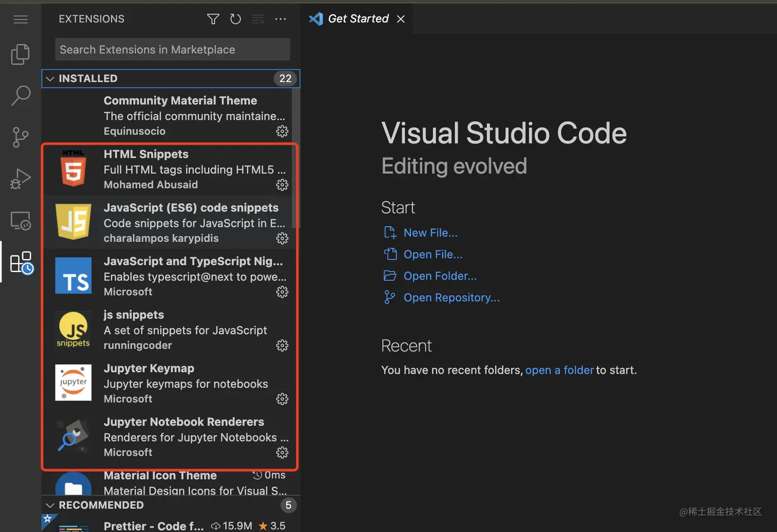Click the Search Extensions in Marketplace field
This screenshot has height=532, width=777.
[172, 50]
